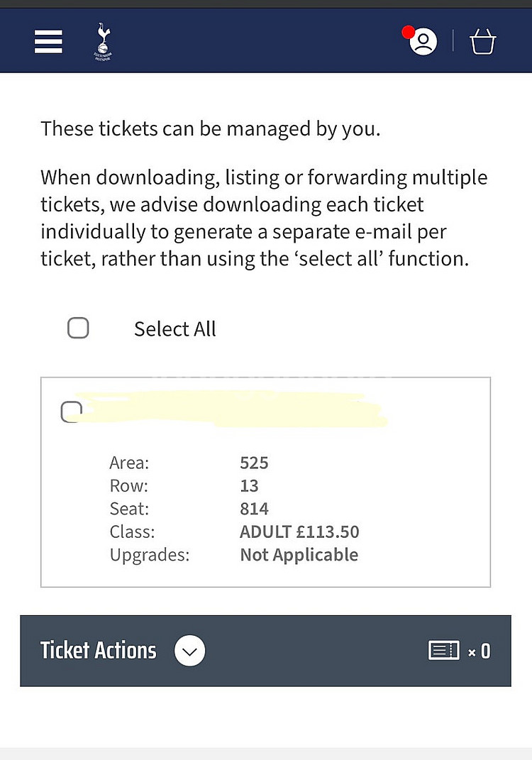Tick the checkbox on the ticket card
Viewport: 532px width, 760px height.
pos(71,412)
